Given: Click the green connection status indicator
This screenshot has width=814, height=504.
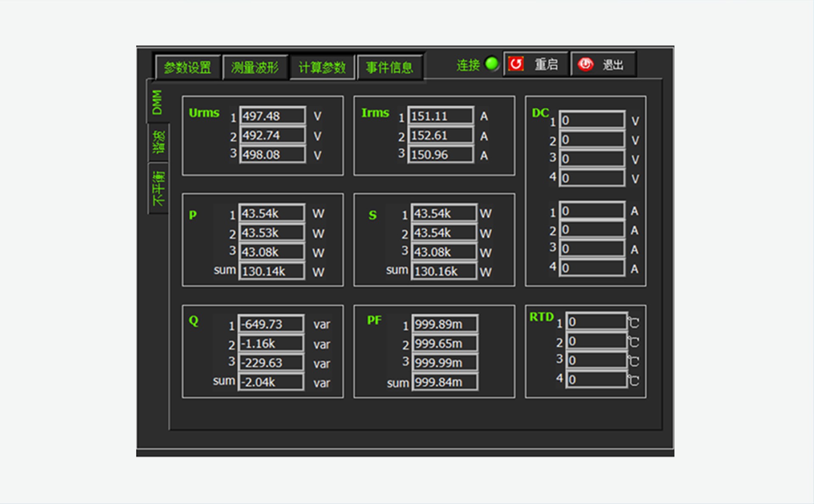Looking at the screenshot, I should [492, 64].
